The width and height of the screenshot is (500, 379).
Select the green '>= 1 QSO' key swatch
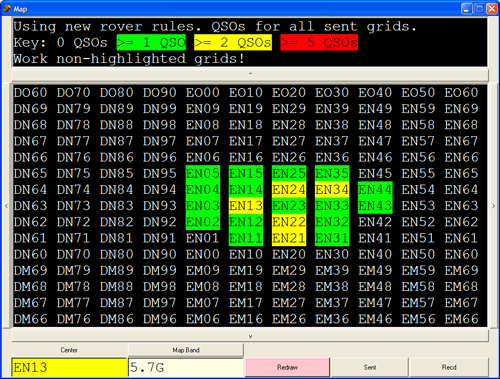(x=151, y=43)
